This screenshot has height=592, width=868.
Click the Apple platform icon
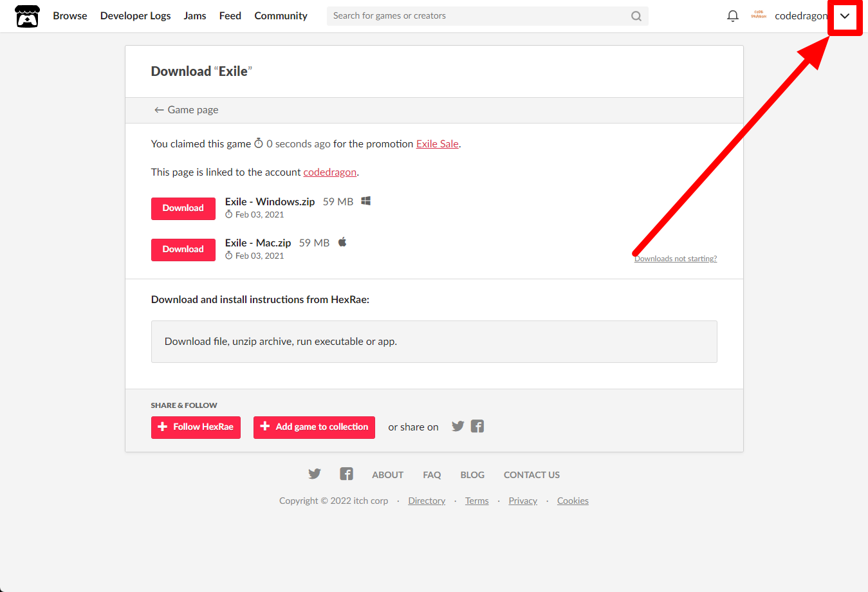342,242
